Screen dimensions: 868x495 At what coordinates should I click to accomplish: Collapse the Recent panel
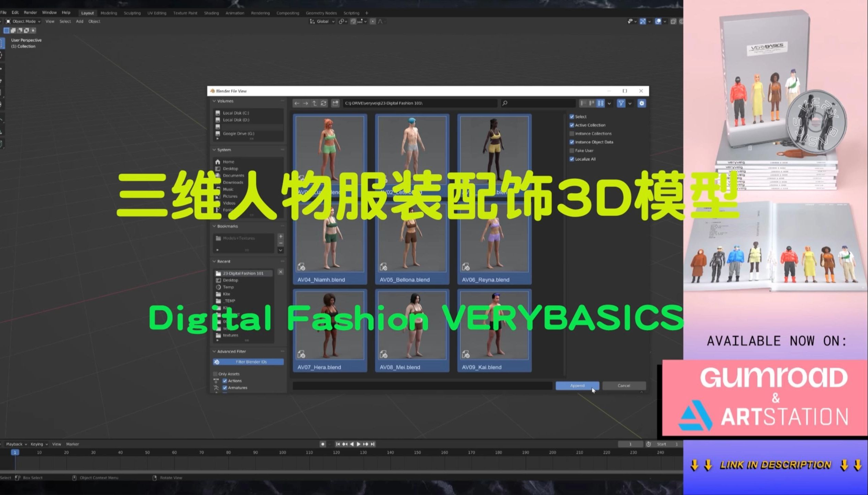coord(214,261)
